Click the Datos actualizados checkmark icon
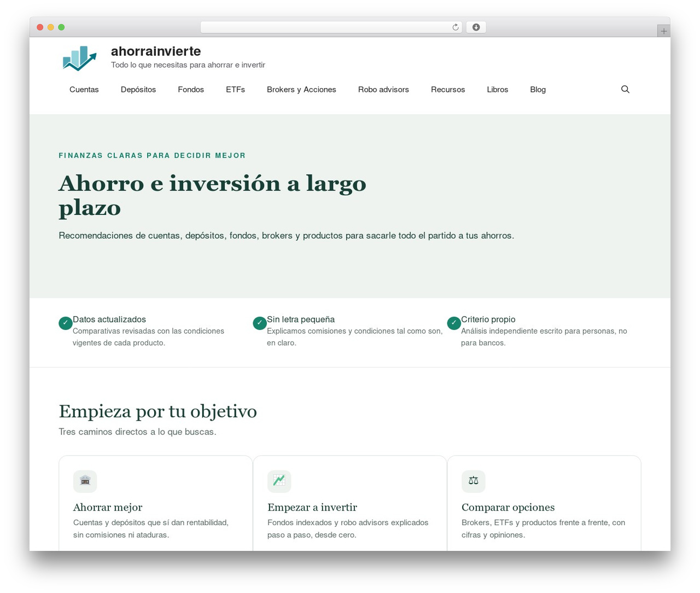 tap(66, 323)
